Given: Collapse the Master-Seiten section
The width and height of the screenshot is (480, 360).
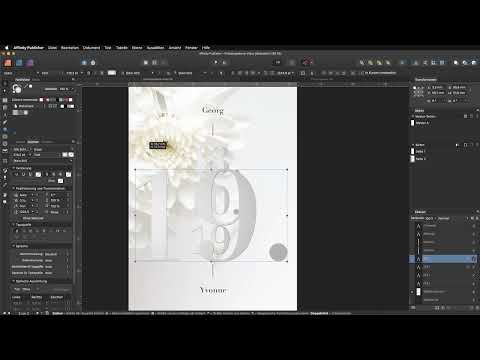Looking at the screenshot, I should coord(413,116).
